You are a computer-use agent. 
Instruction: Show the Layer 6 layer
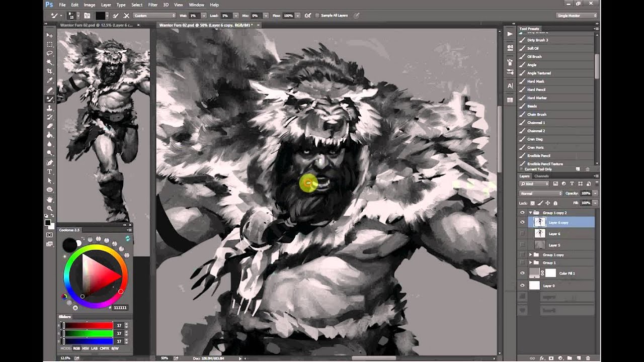click(x=522, y=234)
